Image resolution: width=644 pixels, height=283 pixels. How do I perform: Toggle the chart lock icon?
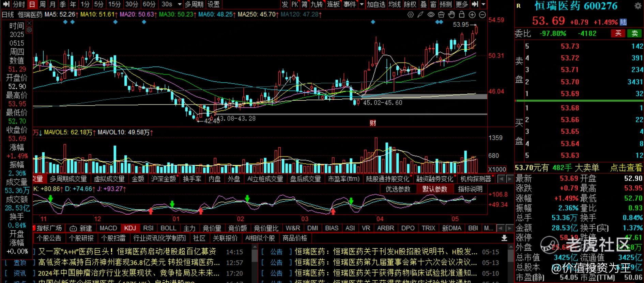(462, 15)
